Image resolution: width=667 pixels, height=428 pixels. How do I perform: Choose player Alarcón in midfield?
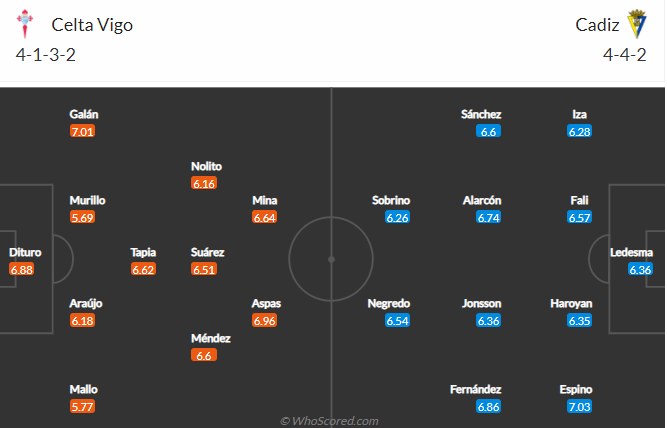tap(482, 200)
